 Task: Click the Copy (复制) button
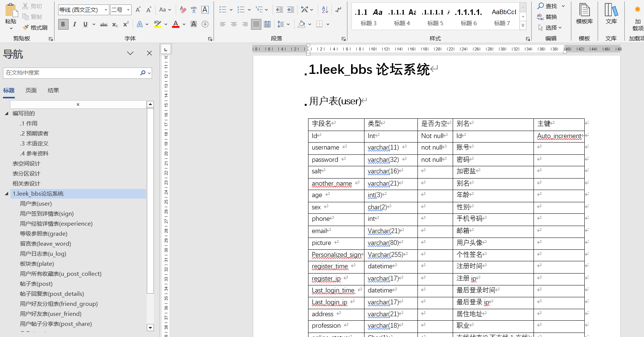click(x=32, y=17)
